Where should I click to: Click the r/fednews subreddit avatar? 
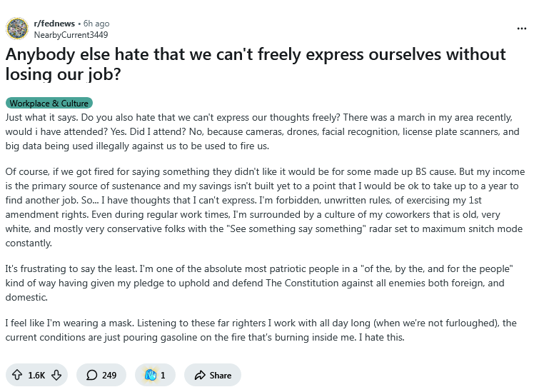tap(16, 29)
